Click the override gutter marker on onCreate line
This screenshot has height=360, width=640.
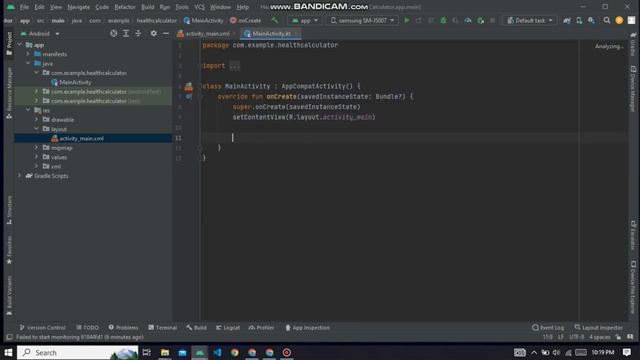189,97
